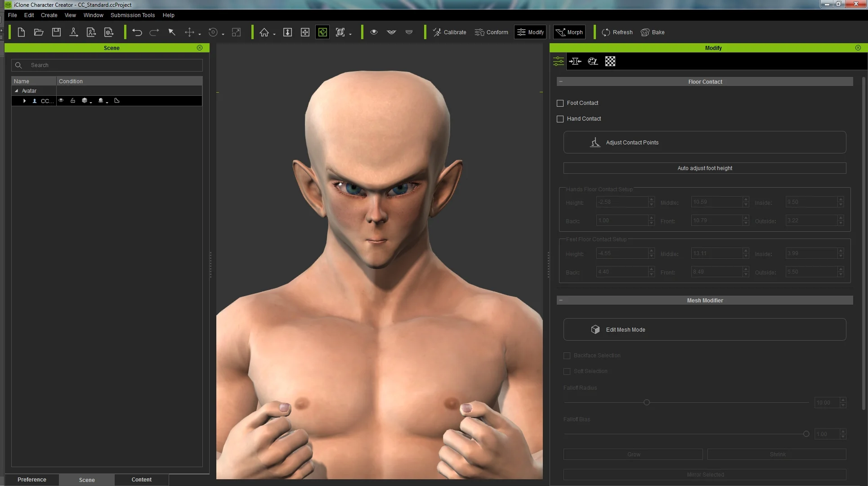The width and height of the screenshot is (868, 486).
Task: Select the character parameters panel icon
Action: (558, 61)
